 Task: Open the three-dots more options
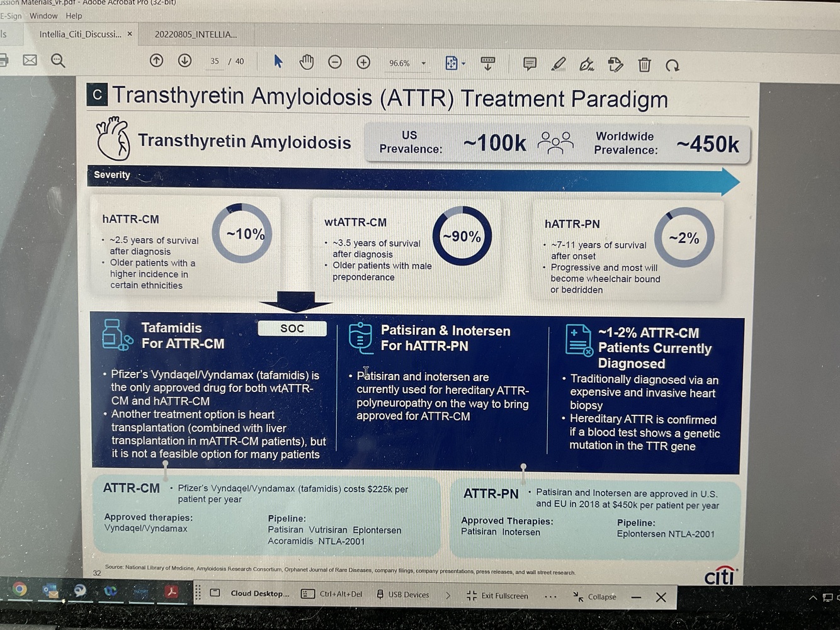click(550, 597)
